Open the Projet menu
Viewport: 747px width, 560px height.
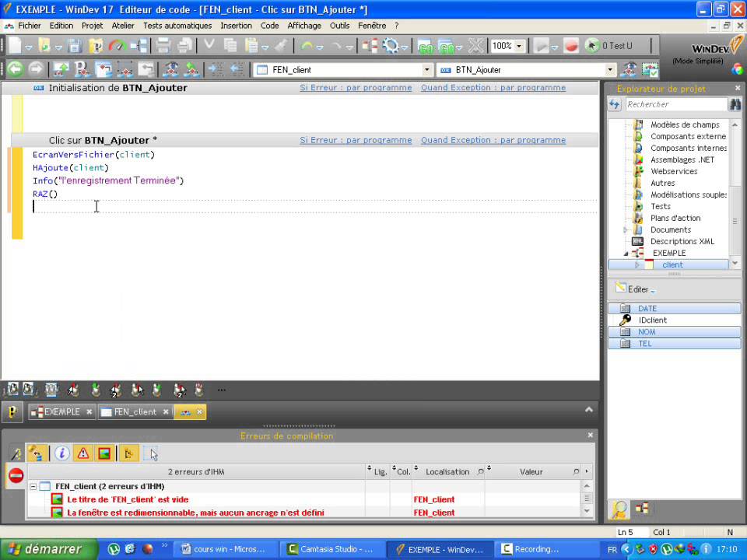(92, 26)
